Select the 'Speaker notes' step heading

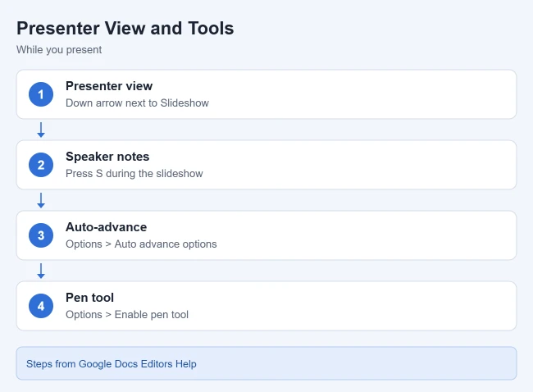tap(107, 157)
